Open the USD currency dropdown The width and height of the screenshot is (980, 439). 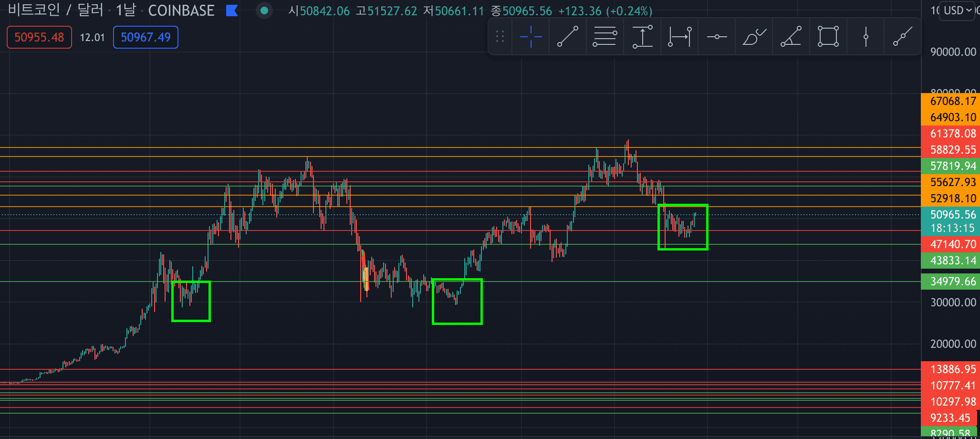coord(958,10)
